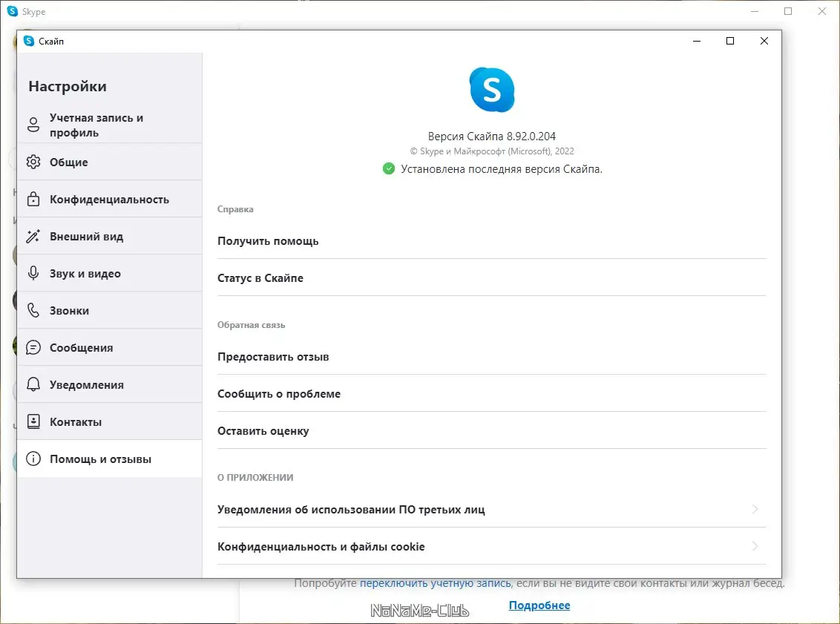The height and width of the screenshot is (624, 840).
Task: Choose Оставить оценку
Action: point(492,430)
